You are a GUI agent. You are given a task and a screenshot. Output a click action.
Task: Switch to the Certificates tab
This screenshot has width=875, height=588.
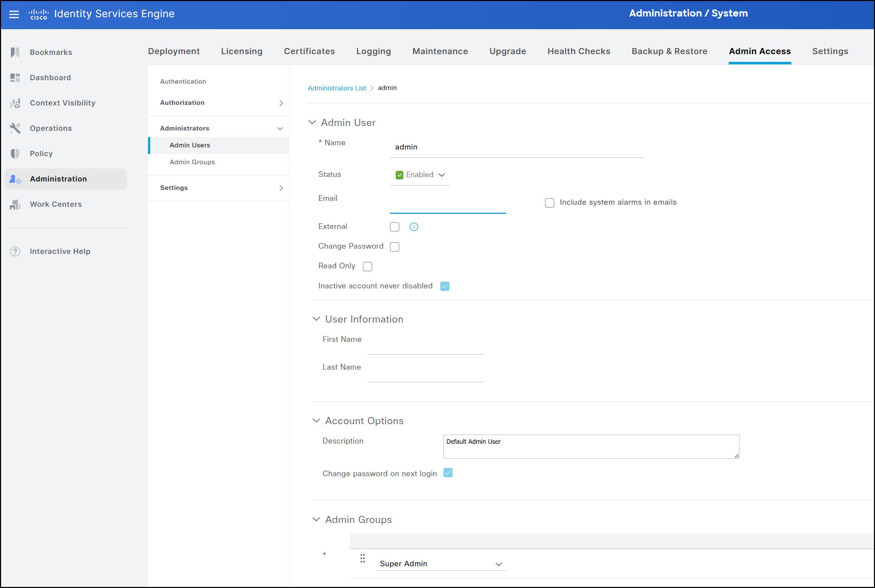[309, 51]
